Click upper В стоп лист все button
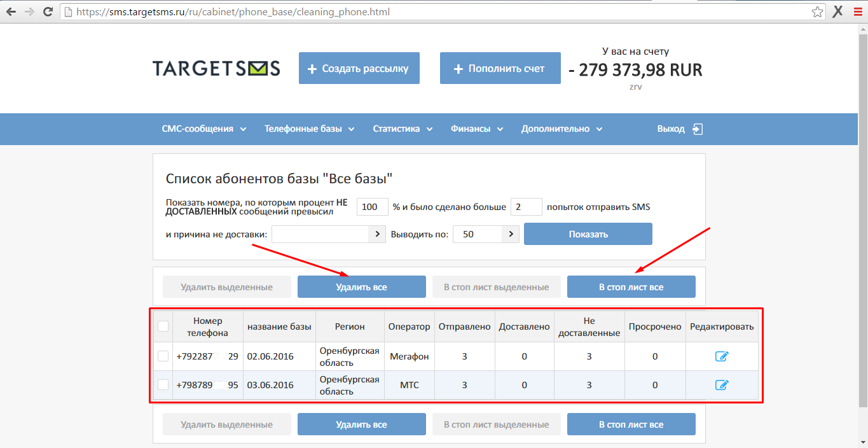Image resolution: width=868 pixels, height=448 pixels. 631,287
